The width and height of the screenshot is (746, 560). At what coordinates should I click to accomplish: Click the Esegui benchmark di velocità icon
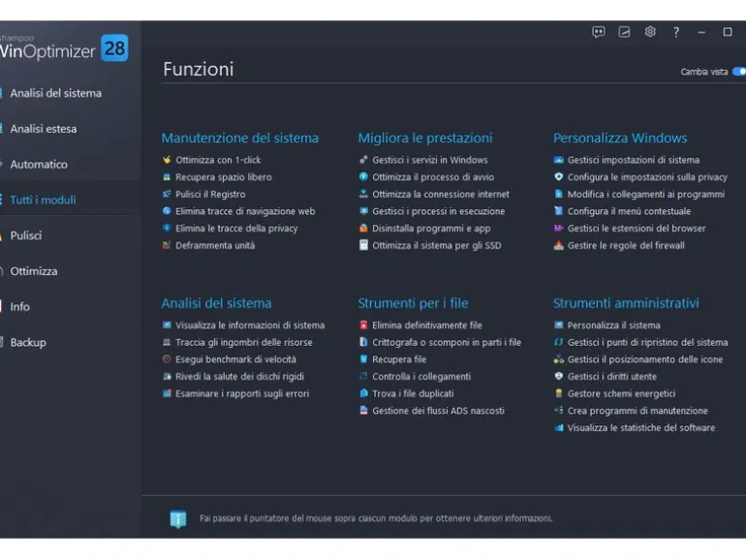(167, 359)
